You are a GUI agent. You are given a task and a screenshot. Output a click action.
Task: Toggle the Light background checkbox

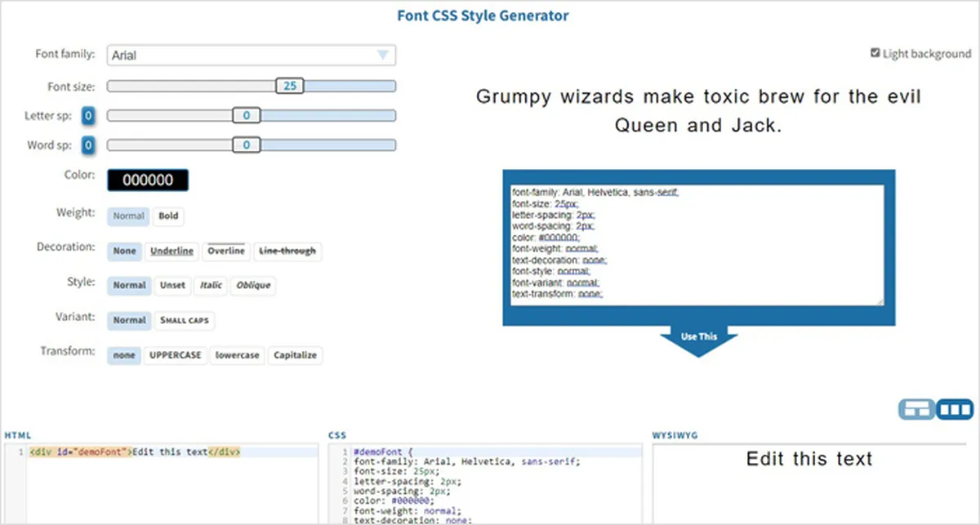(875, 54)
